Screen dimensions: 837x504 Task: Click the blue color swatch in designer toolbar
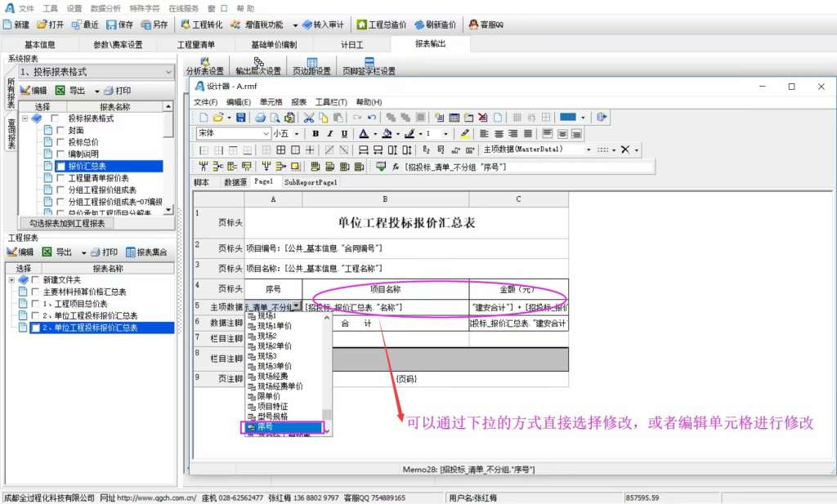567,118
